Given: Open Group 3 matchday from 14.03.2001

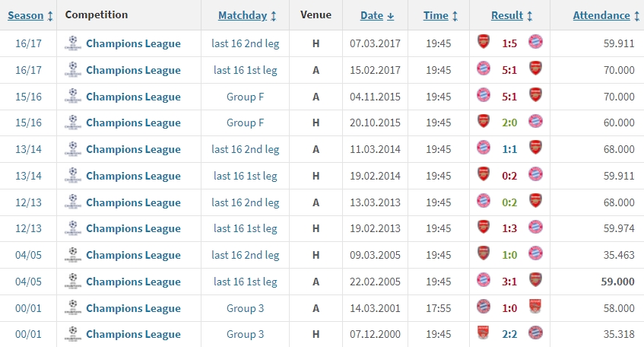Looking at the screenshot, I should coord(246,308).
